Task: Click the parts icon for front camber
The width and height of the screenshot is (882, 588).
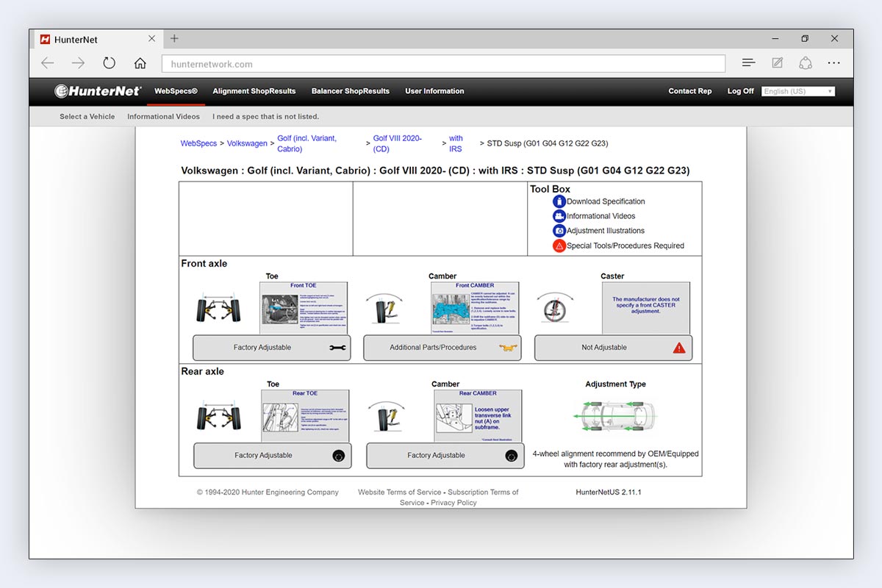Action: tap(508, 348)
